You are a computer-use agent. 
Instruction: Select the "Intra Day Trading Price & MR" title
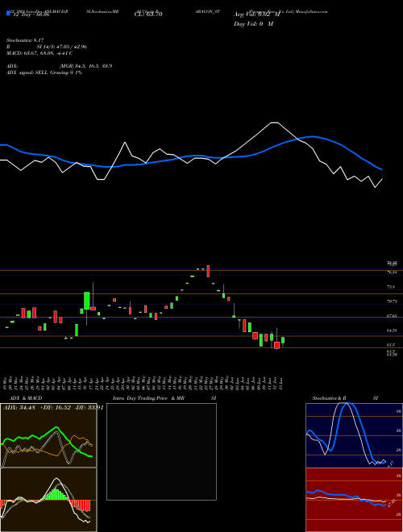[x=148, y=398]
